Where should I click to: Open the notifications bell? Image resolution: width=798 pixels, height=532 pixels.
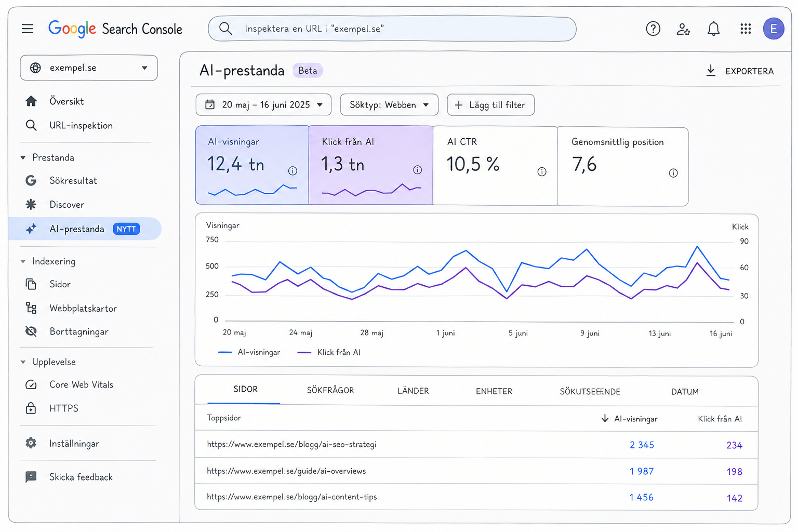pyautogui.click(x=714, y=29)
